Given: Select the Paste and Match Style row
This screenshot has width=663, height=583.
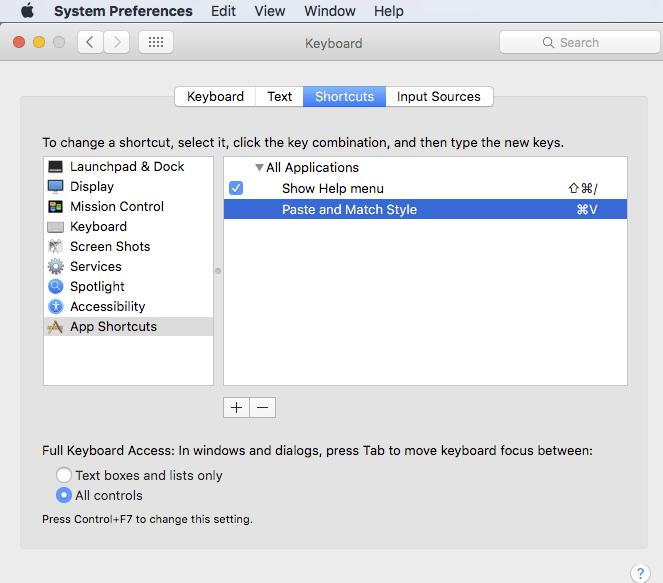Looking at the screenshot, I should [425, 209].
